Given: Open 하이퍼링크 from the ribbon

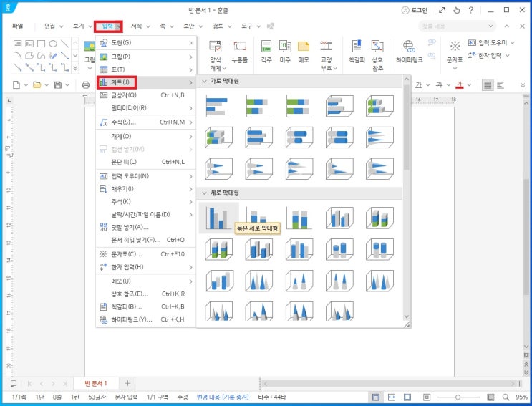Looking at the screenshot, I should click(x=410, y=52).
